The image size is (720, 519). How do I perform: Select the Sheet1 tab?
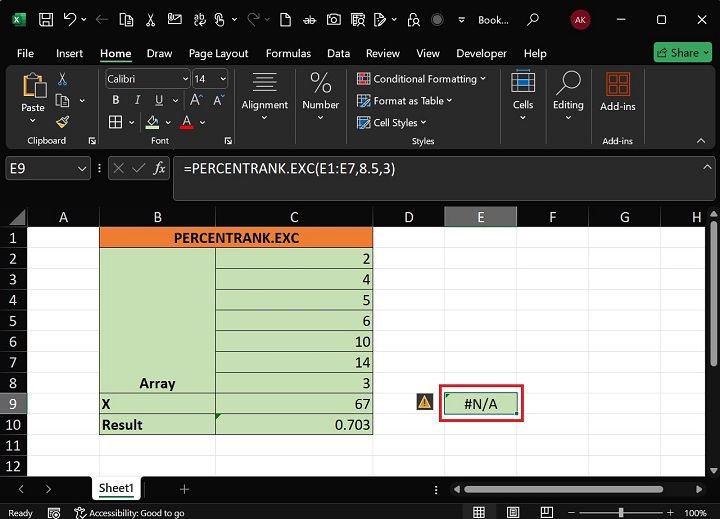click(116, 488)
